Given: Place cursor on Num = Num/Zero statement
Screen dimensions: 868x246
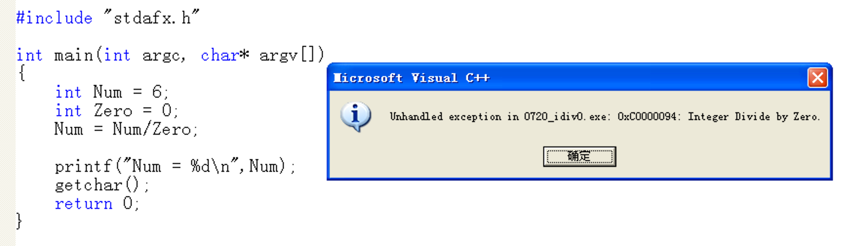Looking at the screenshot, I should (126, 129).
